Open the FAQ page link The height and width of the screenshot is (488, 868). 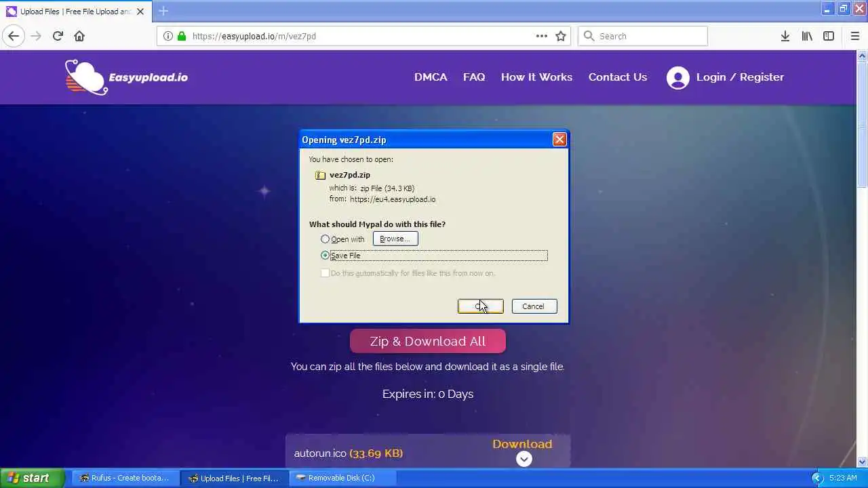tap(474, 77)
